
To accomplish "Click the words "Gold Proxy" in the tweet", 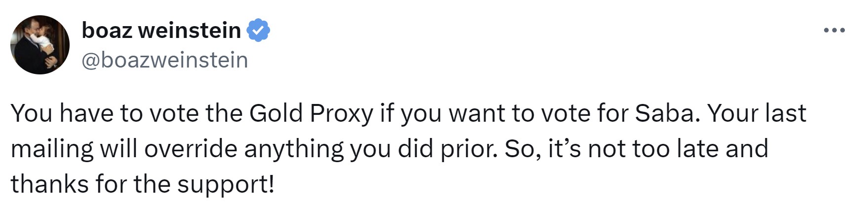I will click(311, 113).
